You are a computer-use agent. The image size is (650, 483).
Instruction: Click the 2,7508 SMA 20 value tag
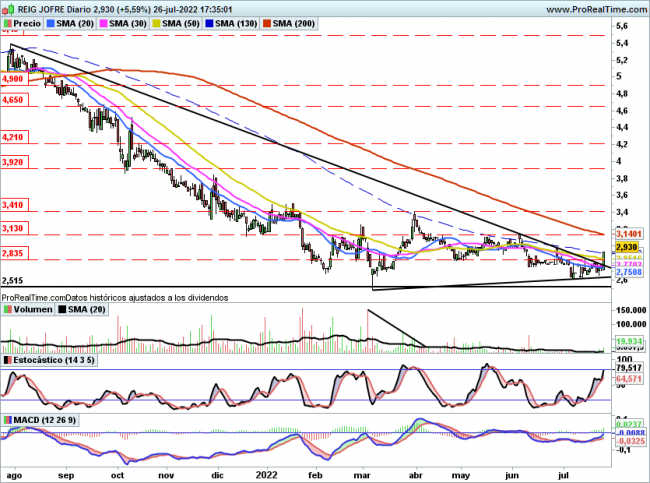(x=629, y=272)
